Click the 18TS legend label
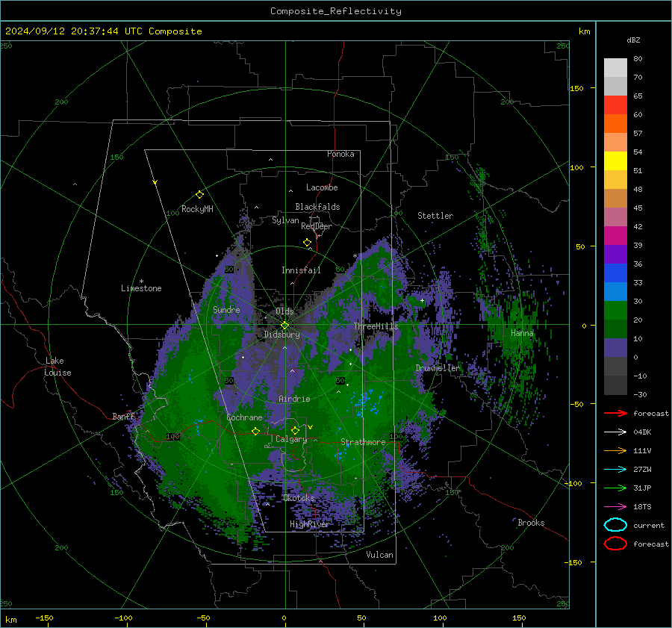Image resolution: width=672 pixels, height=628 pixels. (642, 507)
